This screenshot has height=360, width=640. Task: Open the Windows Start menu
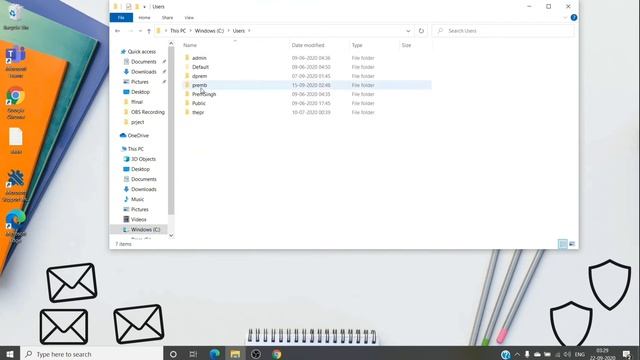pos(10,354)
